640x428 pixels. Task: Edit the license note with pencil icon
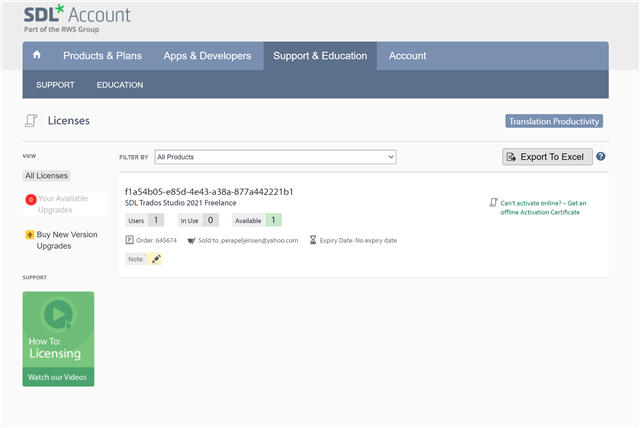click(x=156, y=259)
